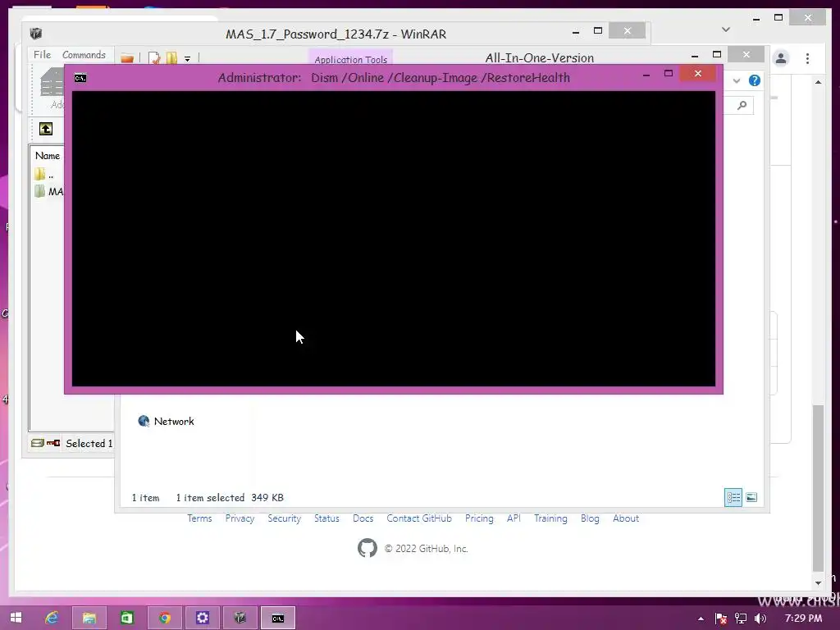Open the GitHub Security footer link
The height and width of the screenshot is (630, 840).
coord(285,518)
